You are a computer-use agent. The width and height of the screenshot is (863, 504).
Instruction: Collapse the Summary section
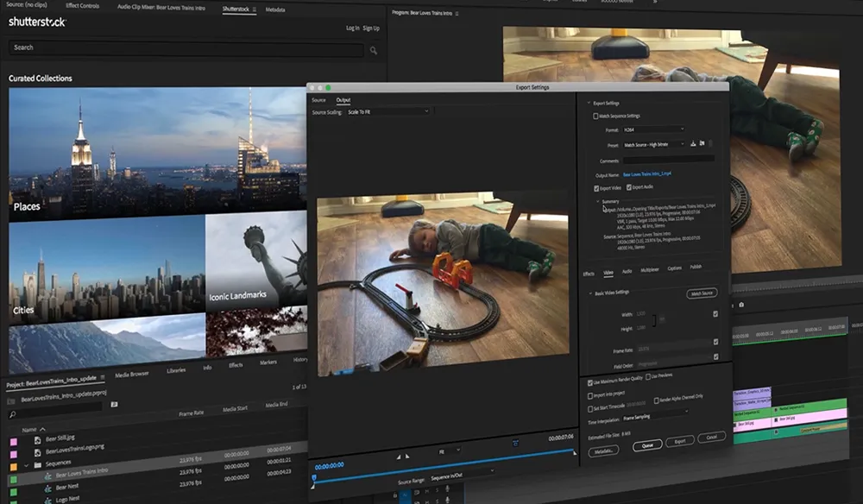tap(598, 201)
